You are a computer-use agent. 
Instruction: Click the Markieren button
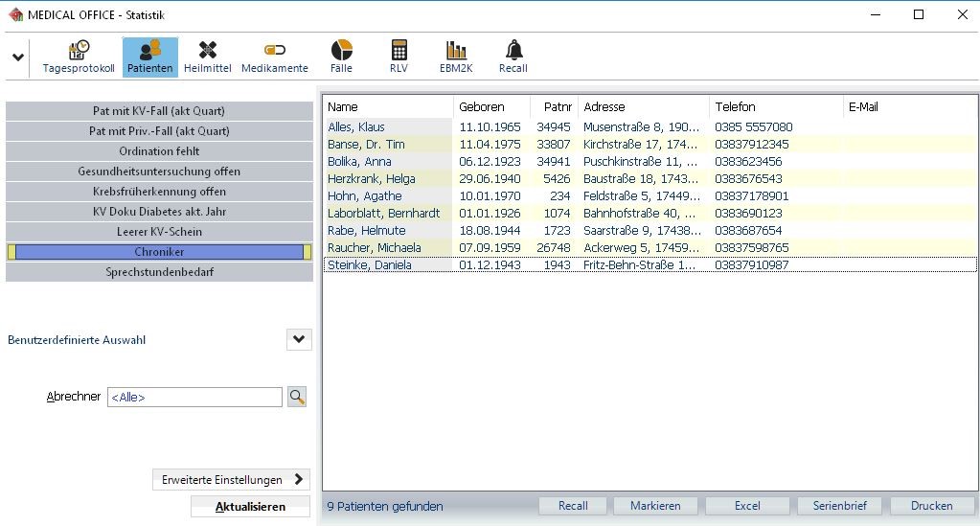tap(655, 506)
